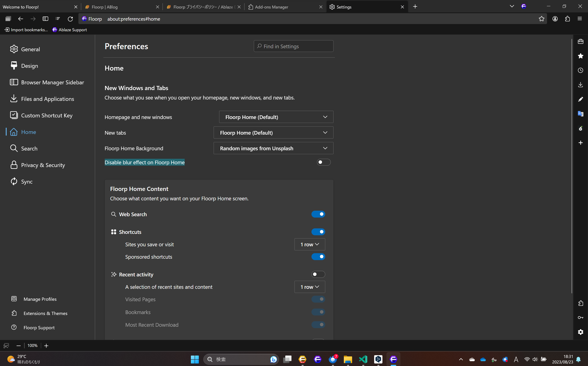Click Import bookmarks... in bookmarks bar
The image size is (588, 366).
pyautogui.click(x=26, y=30)
